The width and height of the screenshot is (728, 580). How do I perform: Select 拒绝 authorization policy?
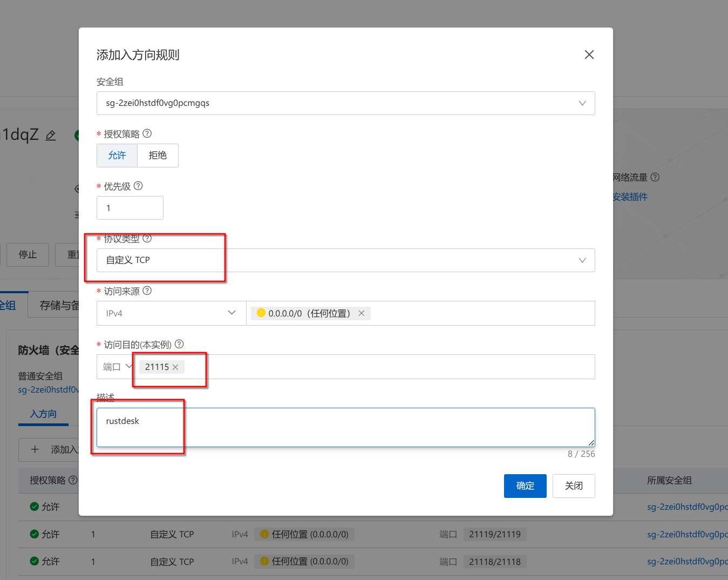158,156
